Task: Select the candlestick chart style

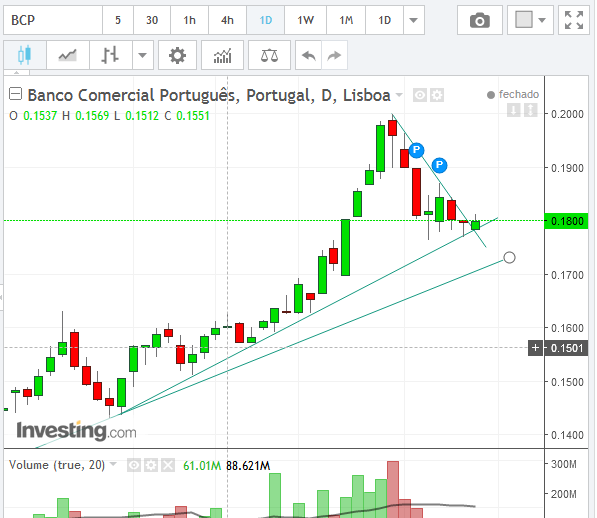Action: [25, 55]
